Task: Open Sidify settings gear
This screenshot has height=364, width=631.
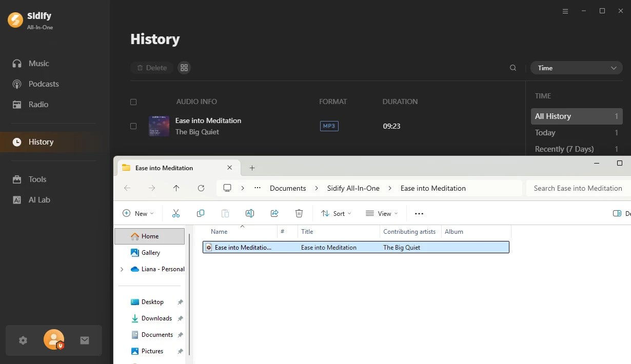Action: 23,340
